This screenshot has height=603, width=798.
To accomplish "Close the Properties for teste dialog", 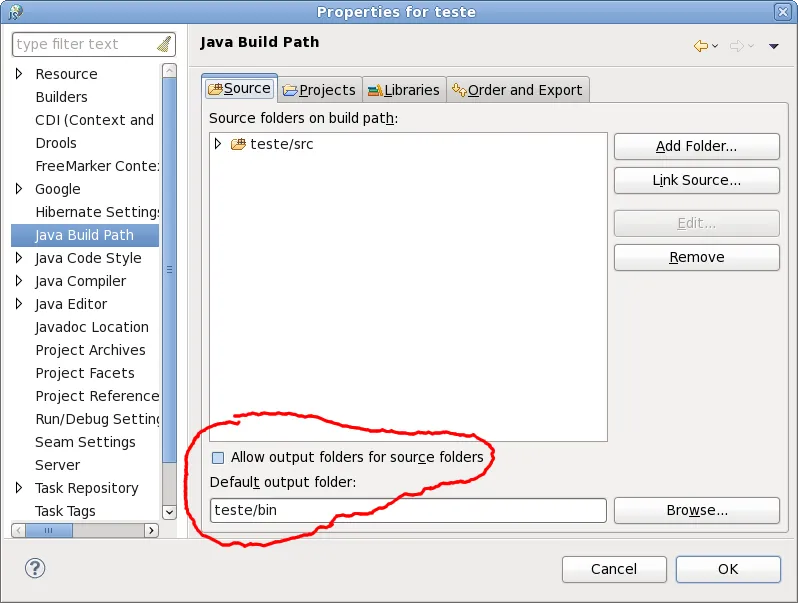I will [x=783, y=12].
